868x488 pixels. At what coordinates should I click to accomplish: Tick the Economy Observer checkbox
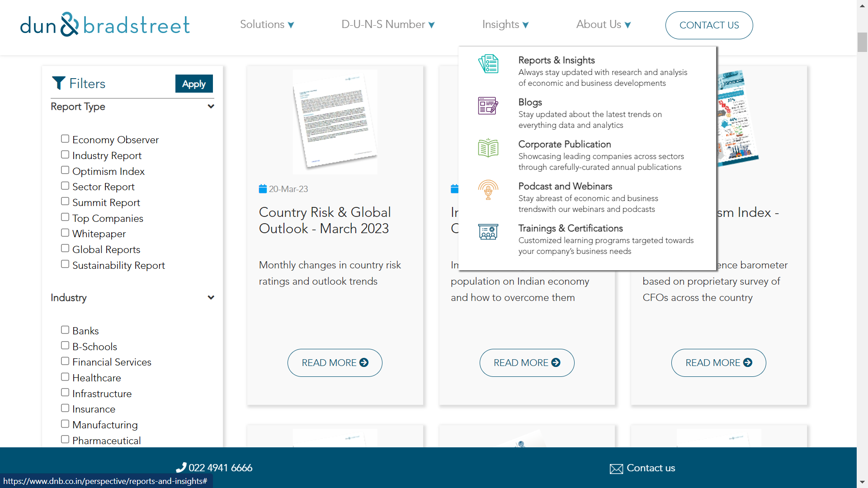[x=65, y=139]
